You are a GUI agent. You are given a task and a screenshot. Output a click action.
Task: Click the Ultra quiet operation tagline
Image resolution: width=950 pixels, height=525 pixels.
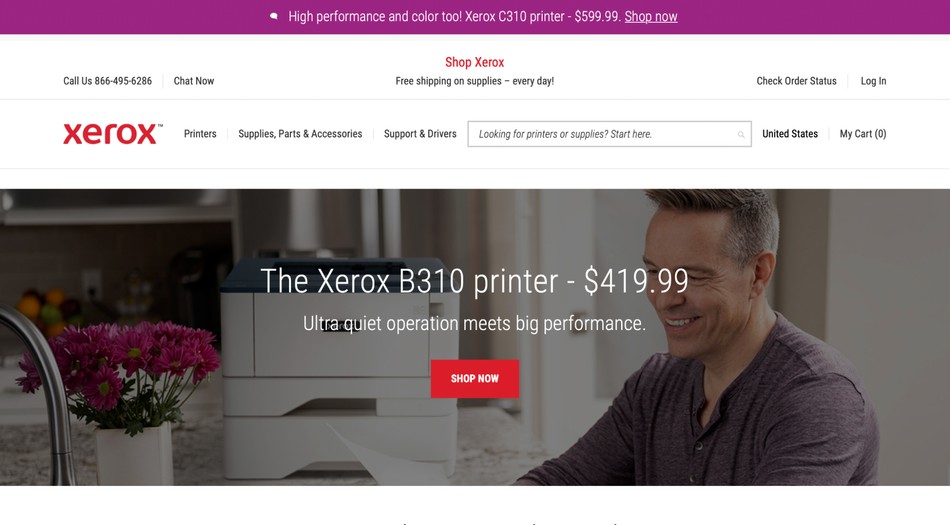coord(474,323)
